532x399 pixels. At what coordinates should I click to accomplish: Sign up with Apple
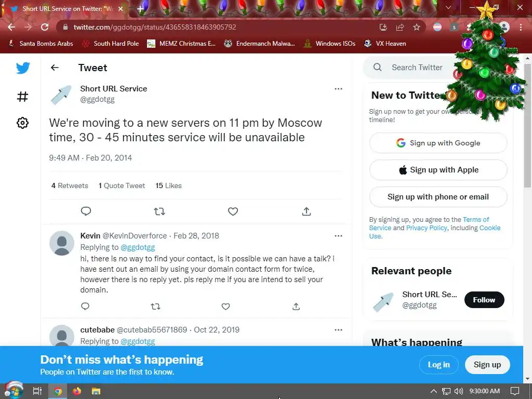tap(438, 170)
